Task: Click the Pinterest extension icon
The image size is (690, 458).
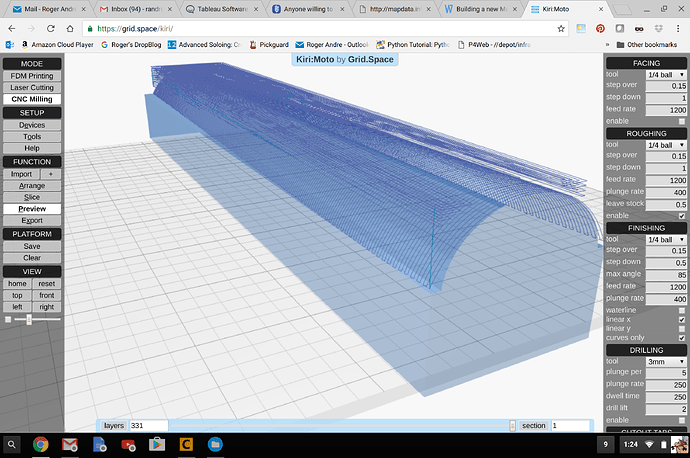Action: (600, 29)
